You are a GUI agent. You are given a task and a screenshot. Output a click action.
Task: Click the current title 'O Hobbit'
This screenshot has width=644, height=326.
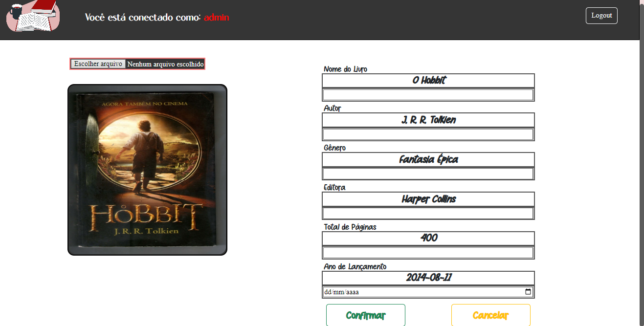pyautogui.click(x=429, y=81)
